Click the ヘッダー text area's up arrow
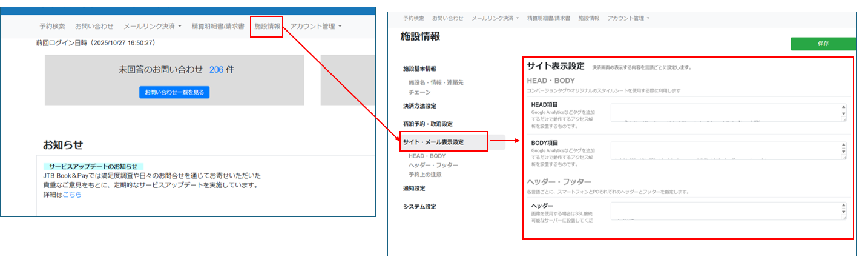Screen dimensions: 868x268 pyautogui.click(x=843, y=206)
